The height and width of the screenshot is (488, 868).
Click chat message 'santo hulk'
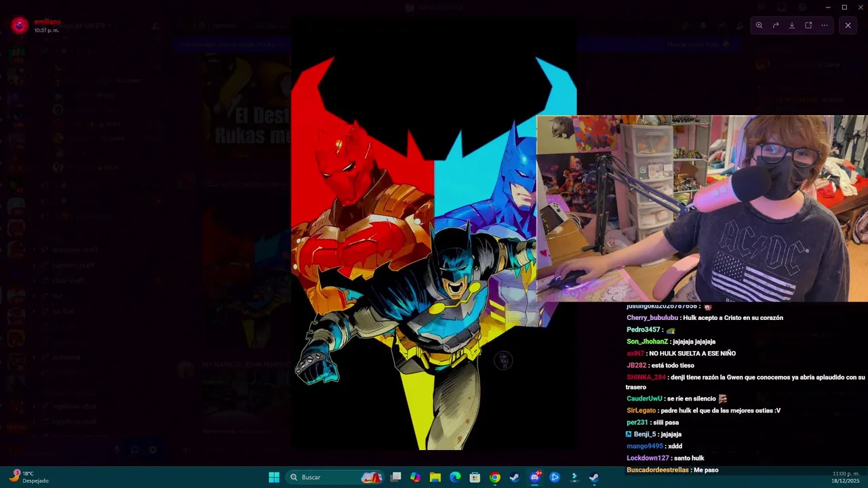(688, 458)
